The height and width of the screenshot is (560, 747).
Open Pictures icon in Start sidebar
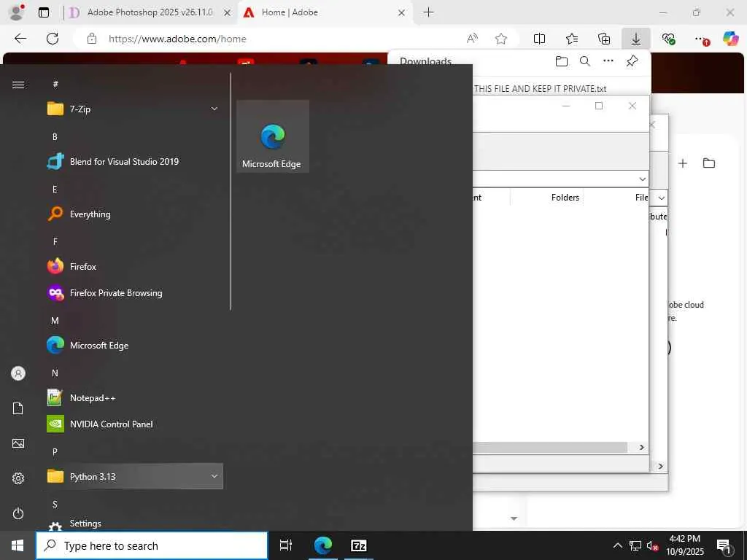click(18, 443)
